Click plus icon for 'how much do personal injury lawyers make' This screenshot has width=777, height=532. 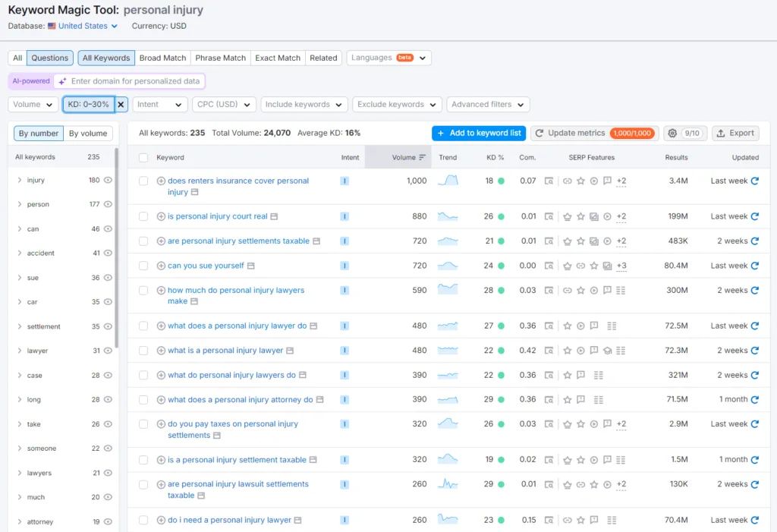pyautogui.click(x=161, y=291)
